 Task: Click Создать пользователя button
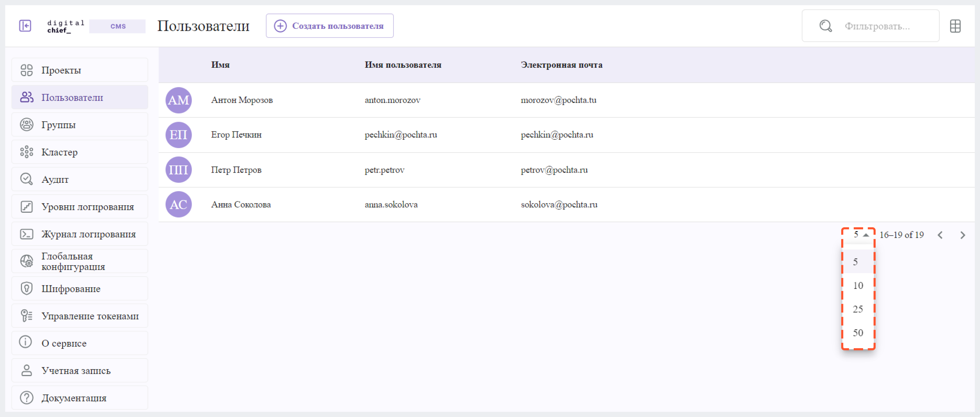point(329,26)
